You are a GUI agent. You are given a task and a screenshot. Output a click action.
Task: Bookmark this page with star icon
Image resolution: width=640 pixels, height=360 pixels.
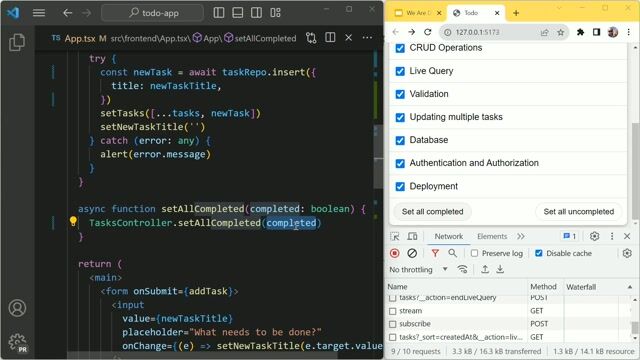[x=560, y=32]
